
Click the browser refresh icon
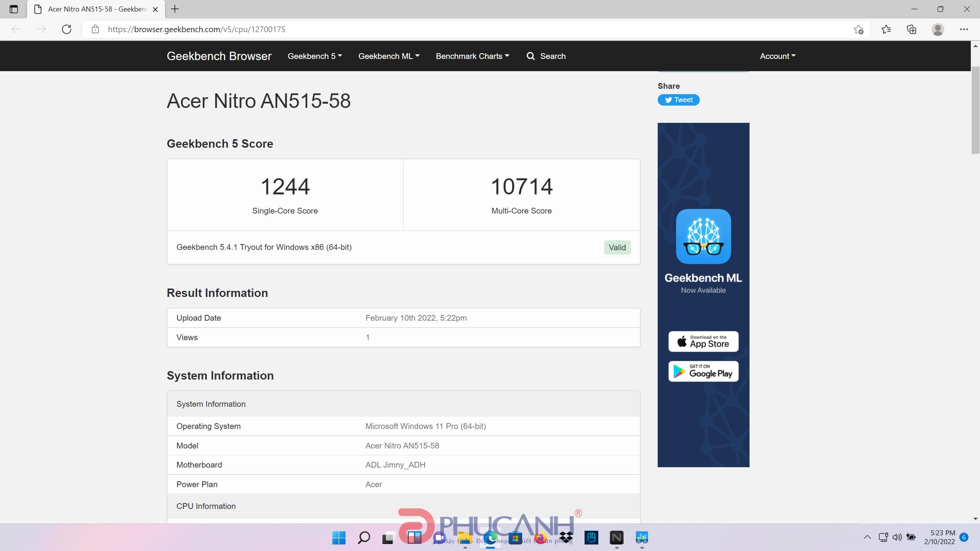[67, 29]
